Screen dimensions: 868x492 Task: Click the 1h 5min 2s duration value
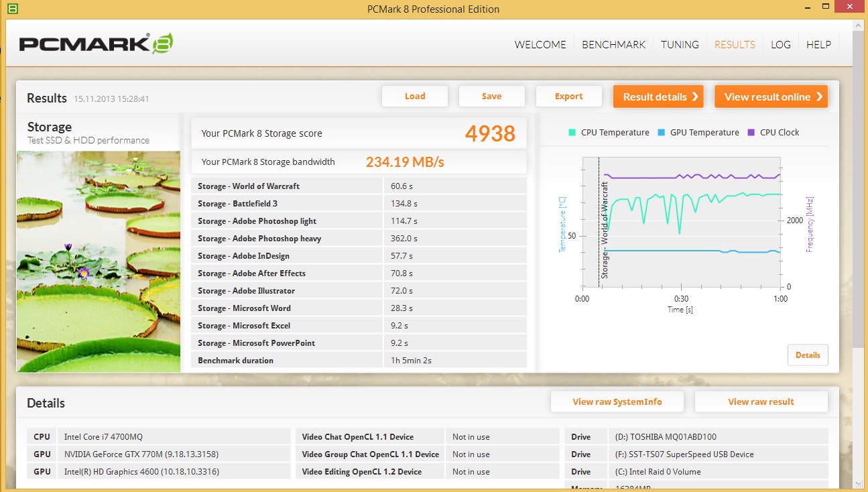click(x=411, y=361)
